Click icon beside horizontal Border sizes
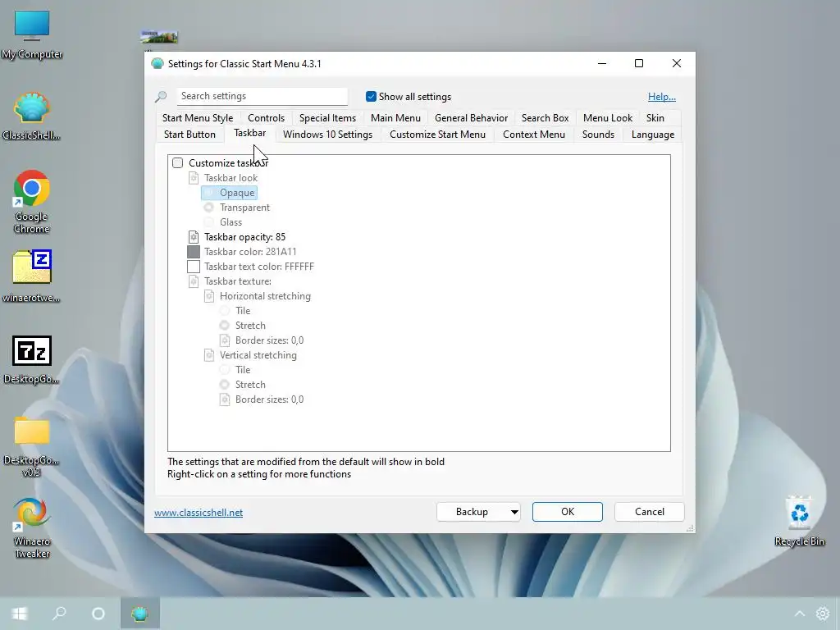 pyautogui.click(x=225, y=340)
